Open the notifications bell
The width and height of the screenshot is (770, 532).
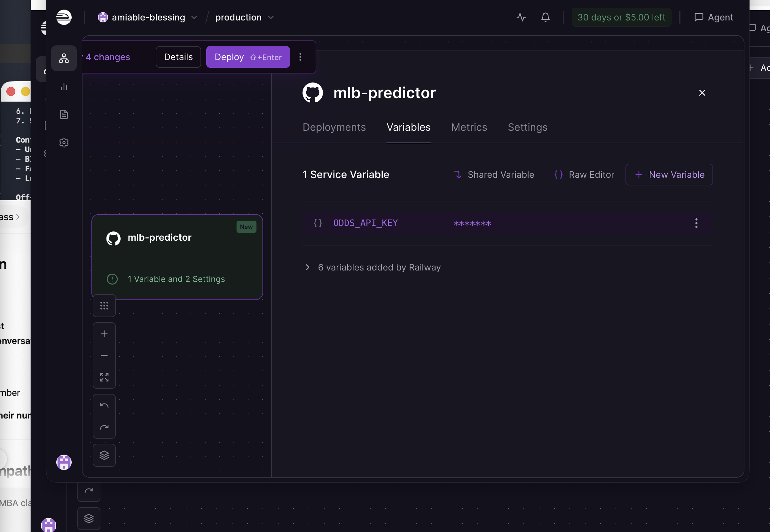(x=545, y=17)
